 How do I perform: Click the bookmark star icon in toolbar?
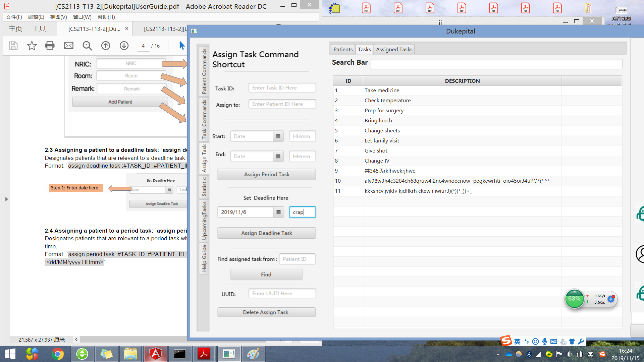[x=32, y=46]
